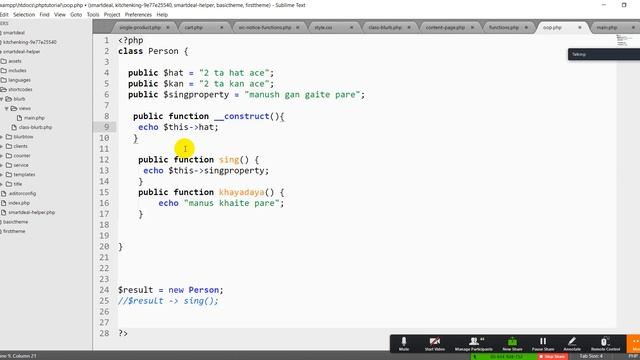Close the wc-notice-functions.php tab
This screenshot has width=640, height=360.
click(298, 27)
